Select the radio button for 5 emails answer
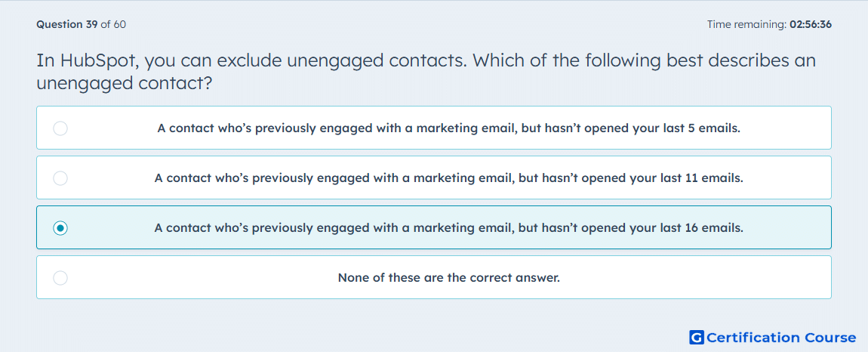 60,128
